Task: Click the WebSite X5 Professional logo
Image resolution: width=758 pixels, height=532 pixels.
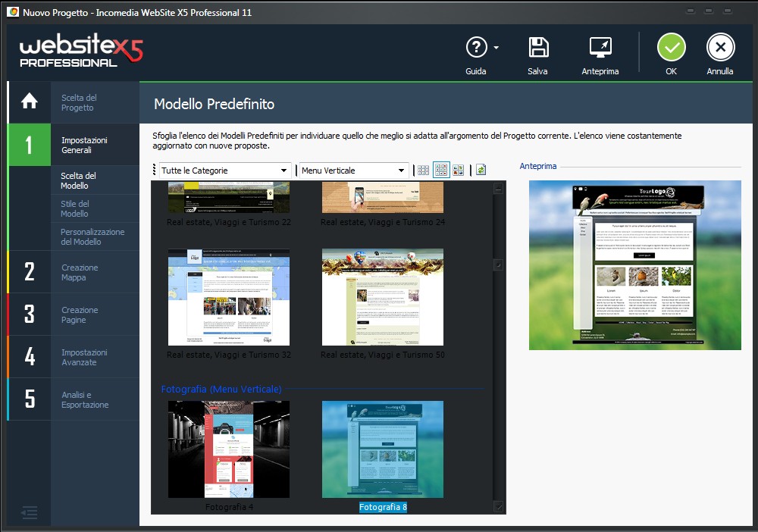Action: (x=81, y=50)
